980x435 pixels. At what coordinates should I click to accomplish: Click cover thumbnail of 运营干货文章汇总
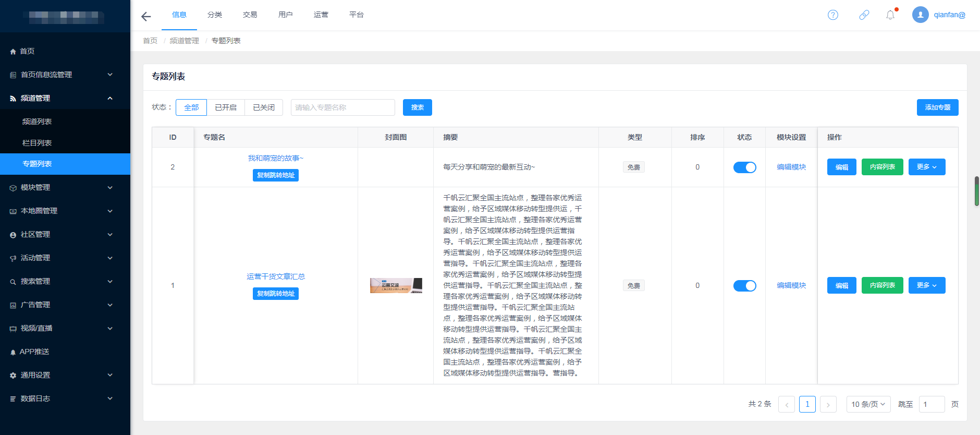pyautogui.click(x=396, y=285)
